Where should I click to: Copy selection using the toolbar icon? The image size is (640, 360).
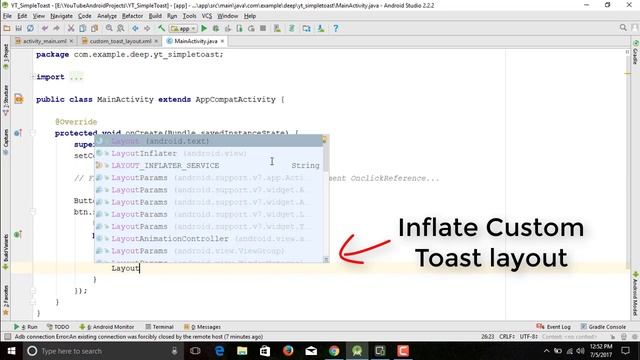(x=82, y=28)
